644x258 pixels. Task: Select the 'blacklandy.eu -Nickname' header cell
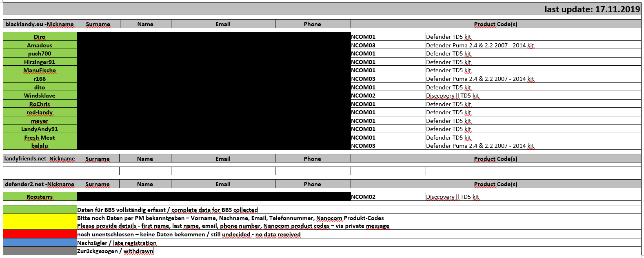click(x=40, y=24)
